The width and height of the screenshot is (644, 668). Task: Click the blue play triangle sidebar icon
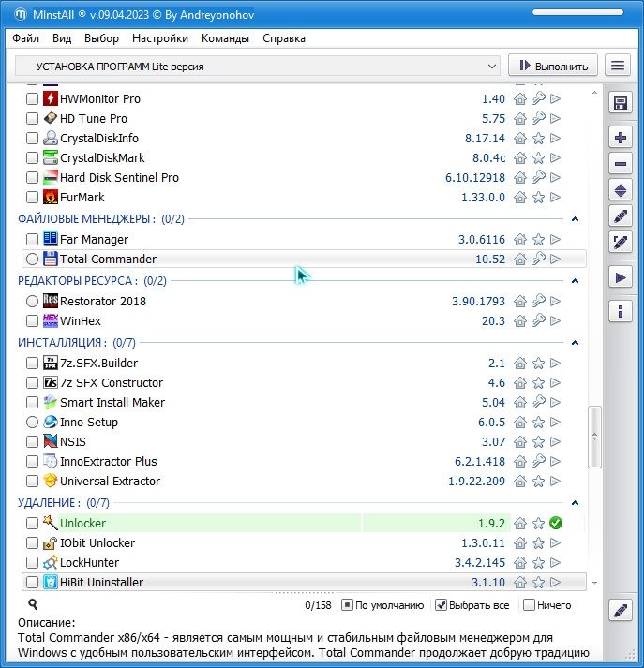pos(621,277)
